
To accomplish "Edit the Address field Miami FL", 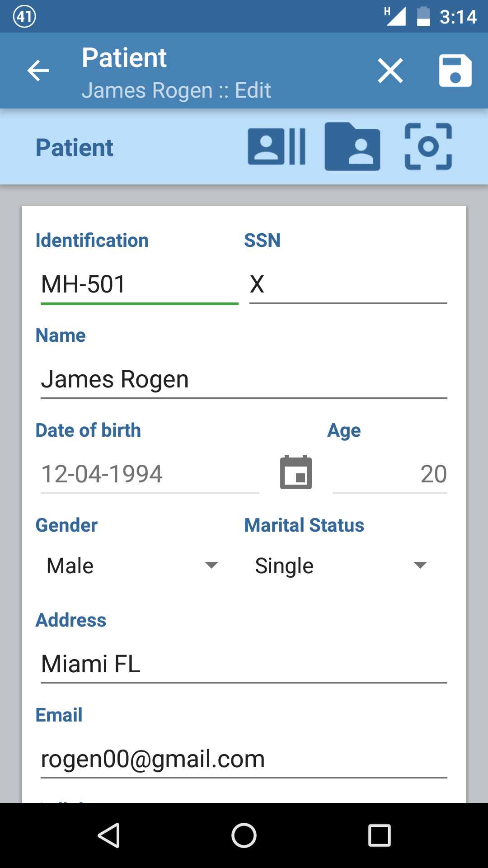I will (244, 664).
